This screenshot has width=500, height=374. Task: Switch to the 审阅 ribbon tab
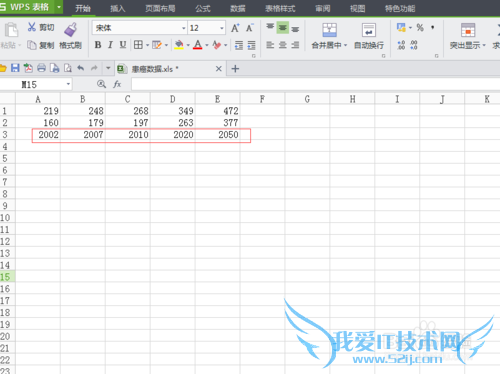[323, 8]
